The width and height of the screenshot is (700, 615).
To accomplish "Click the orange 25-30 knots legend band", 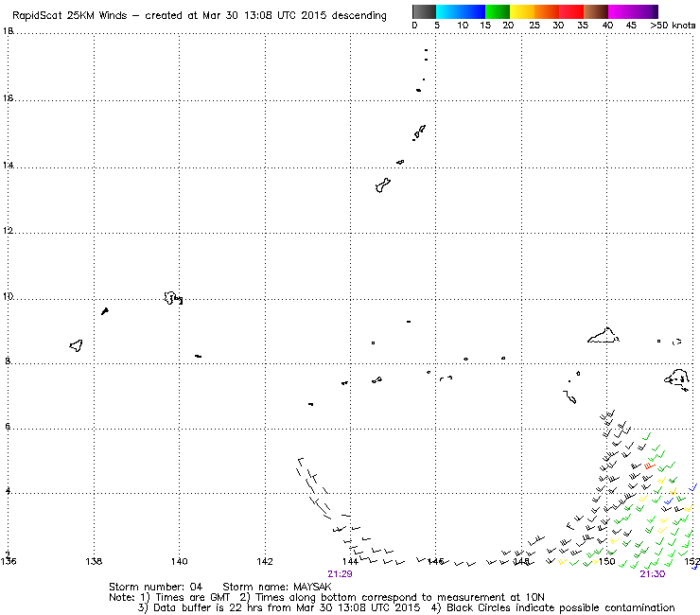I will (x=547, y=11).
